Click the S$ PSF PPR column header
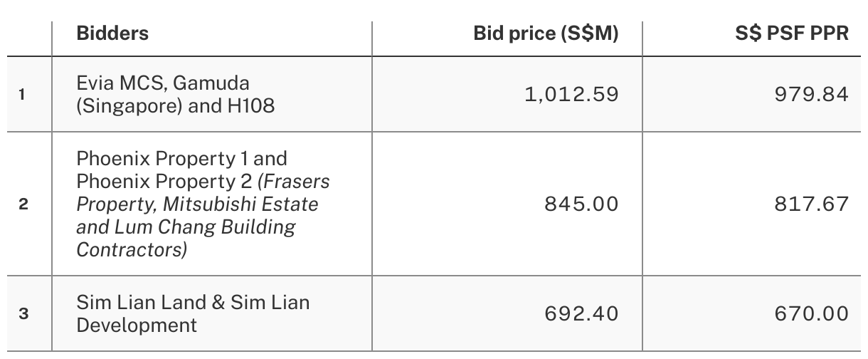Image resolution: width=868 pixels, height=359 pixels. point(792,33)
